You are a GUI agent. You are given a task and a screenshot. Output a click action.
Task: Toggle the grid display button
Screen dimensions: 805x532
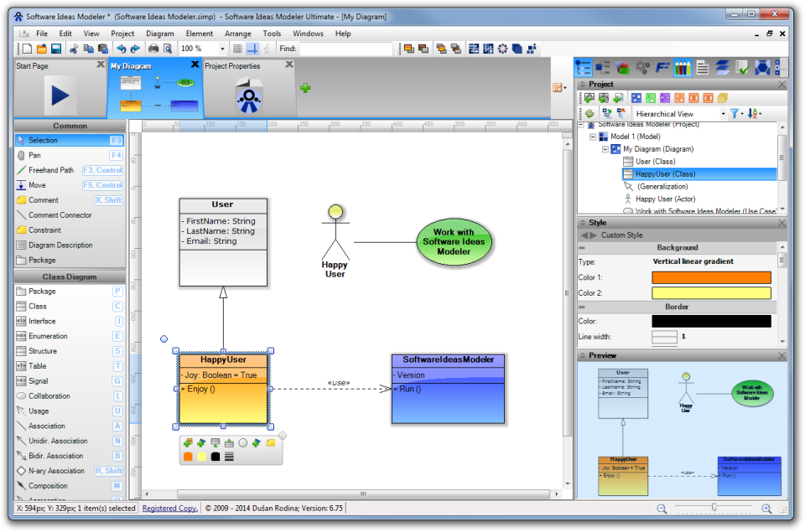tap(237, 49)
